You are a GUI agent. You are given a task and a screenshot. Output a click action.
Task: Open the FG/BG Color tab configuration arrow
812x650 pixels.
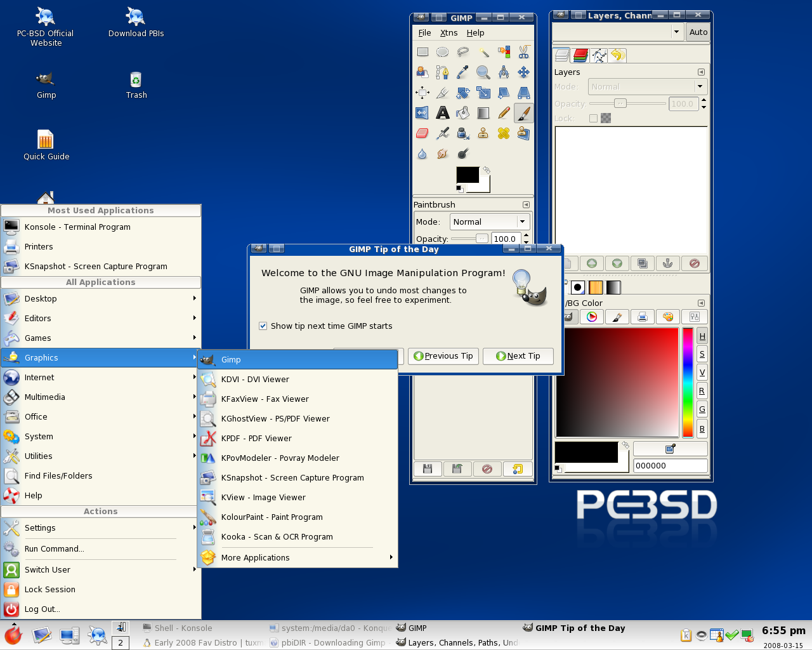(701, 303)
